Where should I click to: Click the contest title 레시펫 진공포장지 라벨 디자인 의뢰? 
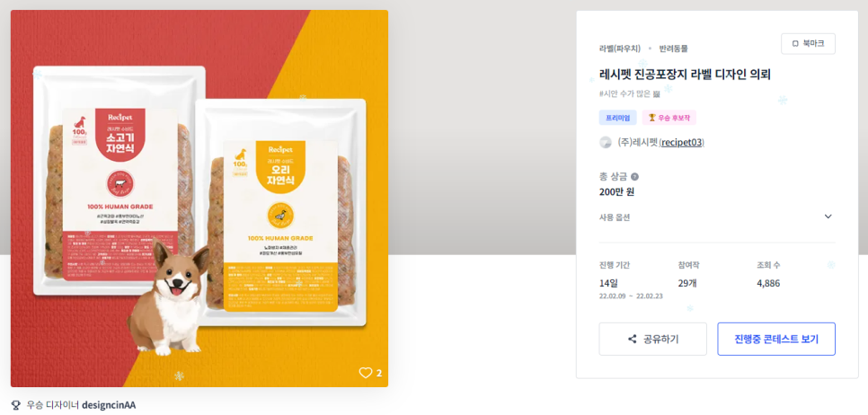click(685, 75)
